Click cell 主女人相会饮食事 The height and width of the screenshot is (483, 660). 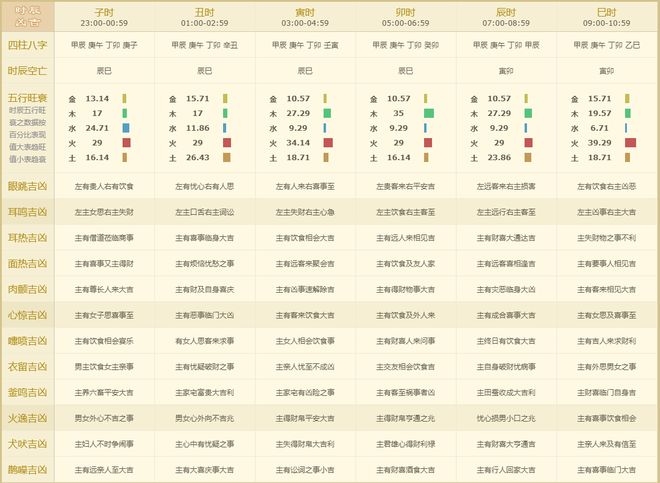coord(305,341)
